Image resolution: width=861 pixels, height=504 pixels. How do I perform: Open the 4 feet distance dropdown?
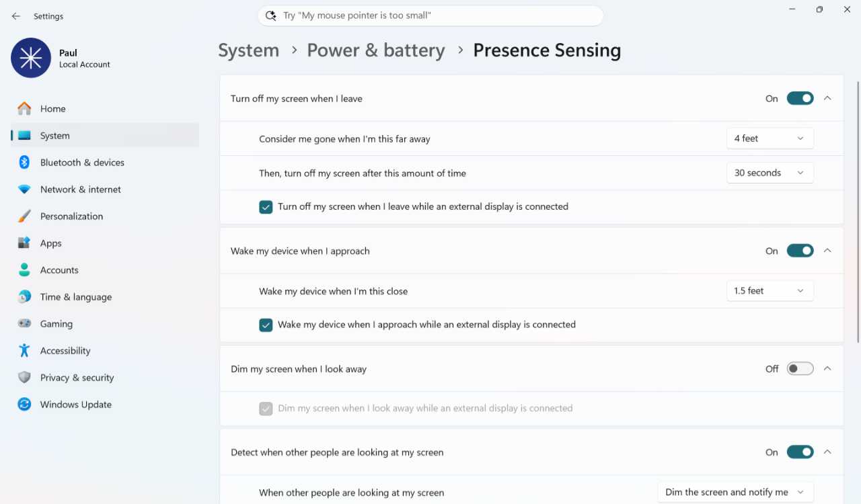pyautogui.click(x=770, y=138)
